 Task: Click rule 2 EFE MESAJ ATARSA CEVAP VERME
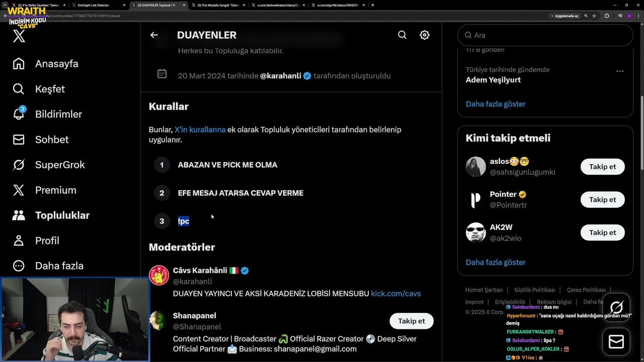240,193
